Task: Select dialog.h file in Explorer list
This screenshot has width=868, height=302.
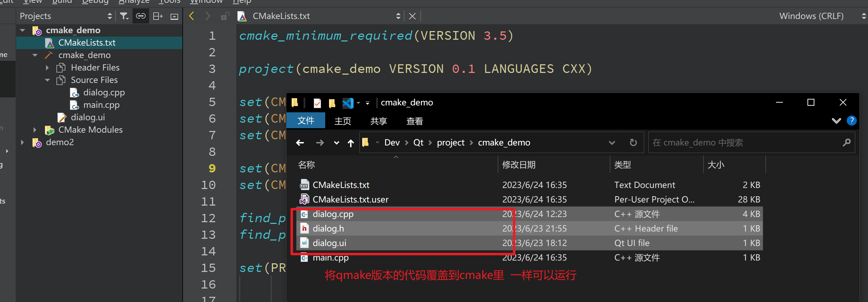Action: (x=529, y=228)
